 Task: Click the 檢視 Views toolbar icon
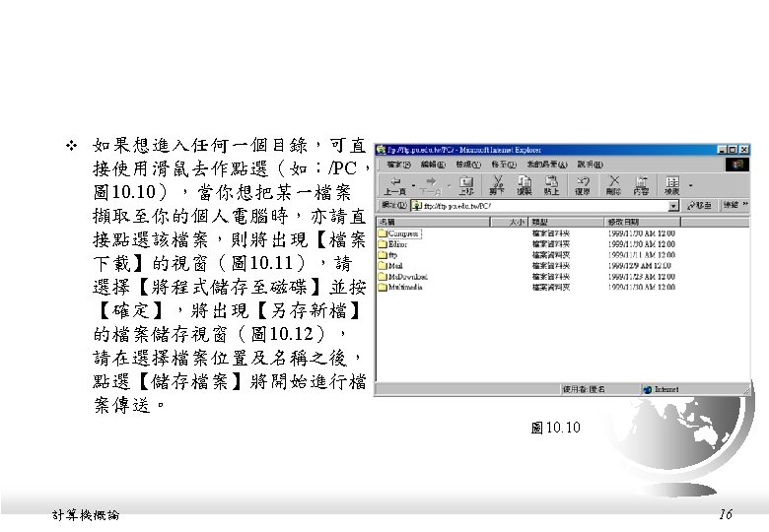(x=672, y=185)
